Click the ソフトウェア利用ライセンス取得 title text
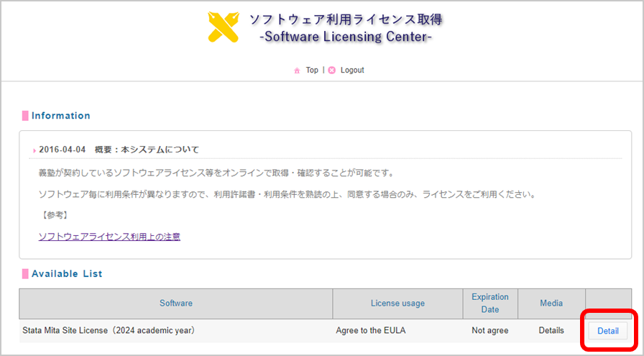 pyautogui.click(x=346, y=19)
